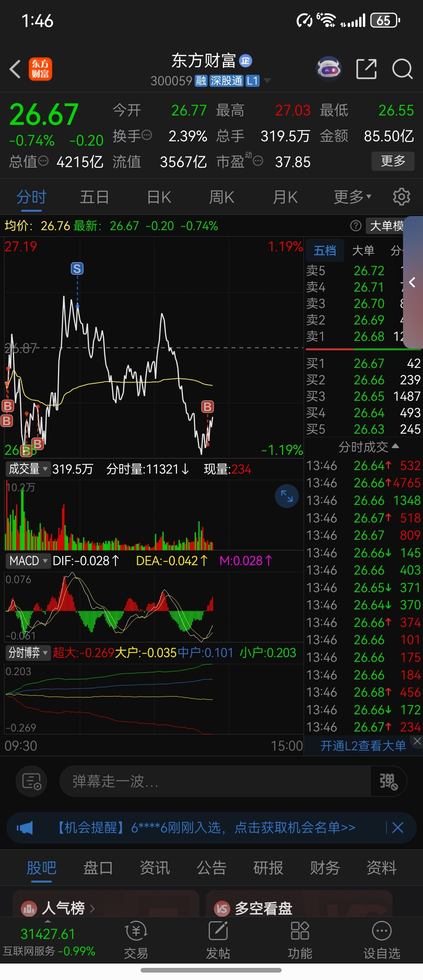Tap the 深股通 tag
Image resolution: width=423 pixels, height=980 pixels.
[x=226, y=81]
